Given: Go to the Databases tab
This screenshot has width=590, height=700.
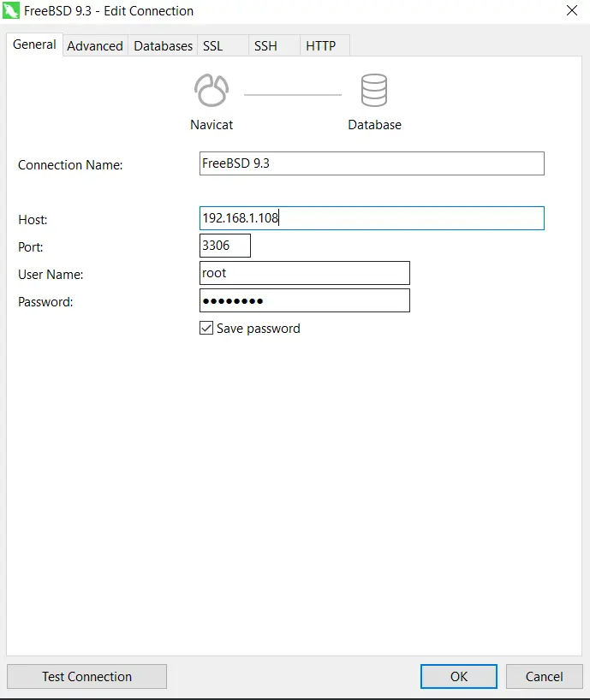Looking at the screenshot, I should [163, 46].
